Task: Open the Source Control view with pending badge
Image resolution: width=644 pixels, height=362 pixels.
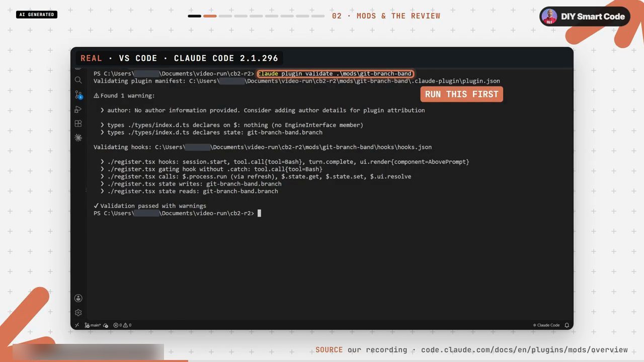Action: click(x=78, y=95)
